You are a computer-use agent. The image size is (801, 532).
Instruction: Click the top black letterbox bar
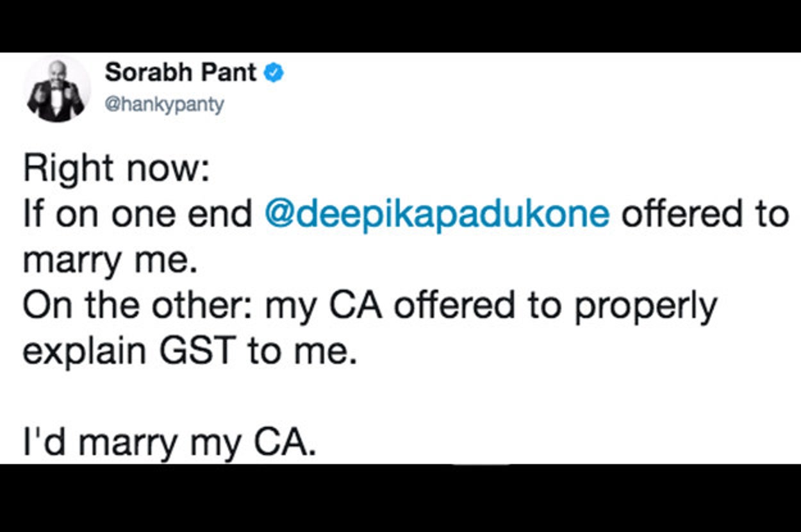coord(400,26)
